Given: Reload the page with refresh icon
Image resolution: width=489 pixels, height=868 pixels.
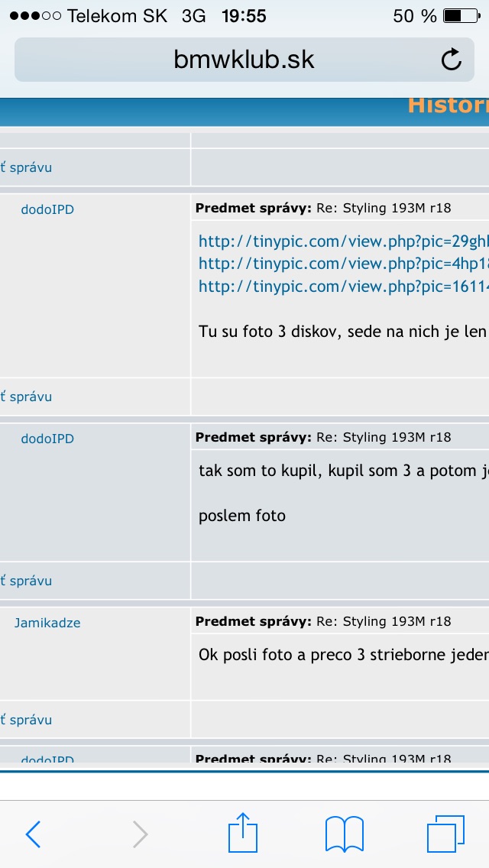Looking at the screenshot, I should (452, 60).
